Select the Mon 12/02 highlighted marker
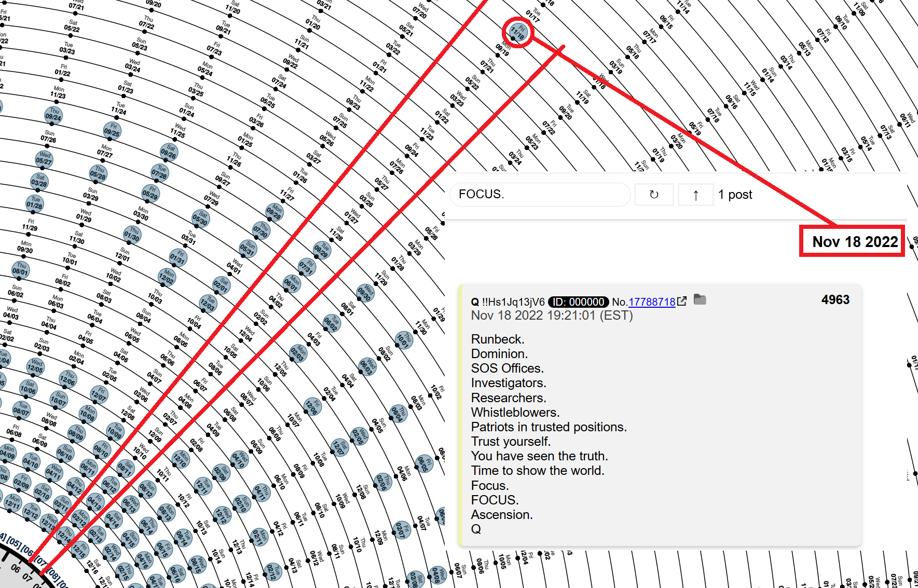Viewport: 918px width, 588px height. (167, 277)
